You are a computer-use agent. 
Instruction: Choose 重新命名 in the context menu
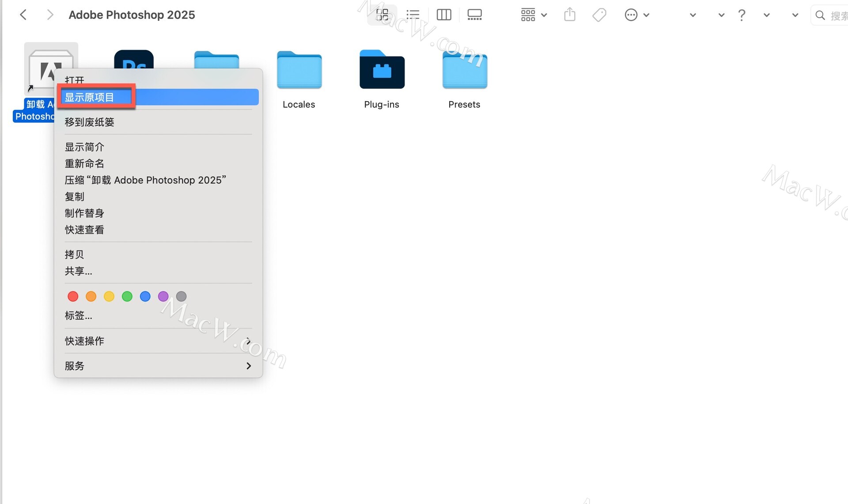pyautogui.click(x=158, y=163)
